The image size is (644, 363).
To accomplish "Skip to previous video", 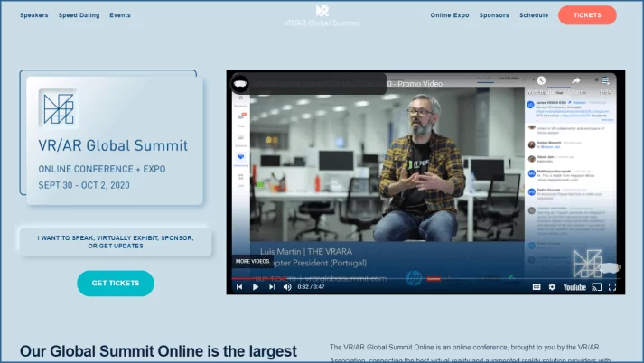I will point(239,287).
